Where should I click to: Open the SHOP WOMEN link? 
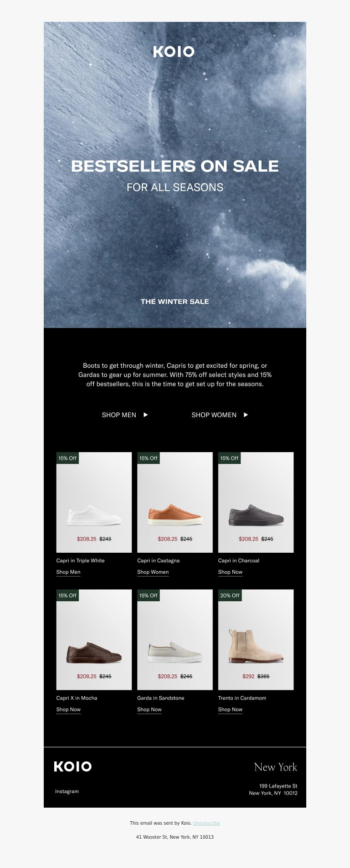[214, 415]
